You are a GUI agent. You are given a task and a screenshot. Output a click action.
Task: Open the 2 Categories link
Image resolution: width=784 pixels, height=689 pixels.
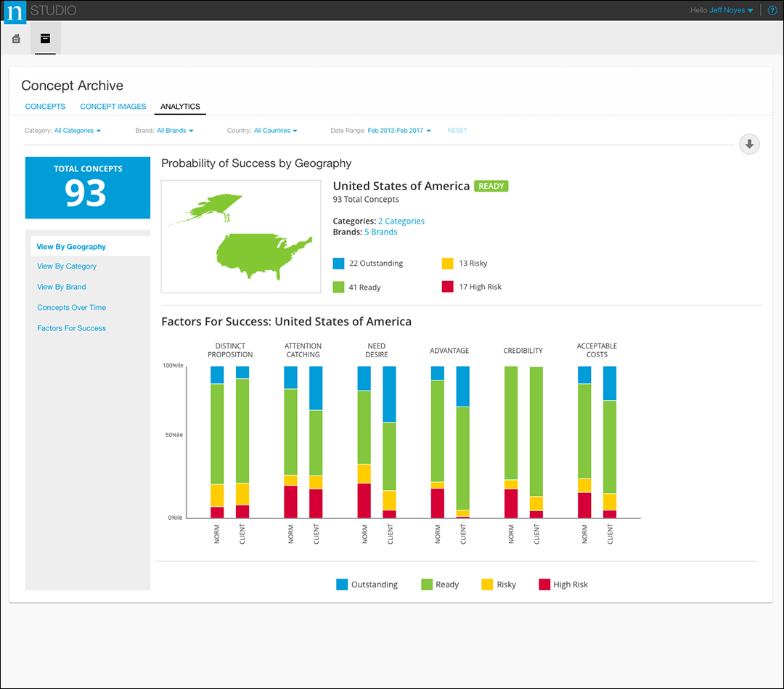point(401,221)
